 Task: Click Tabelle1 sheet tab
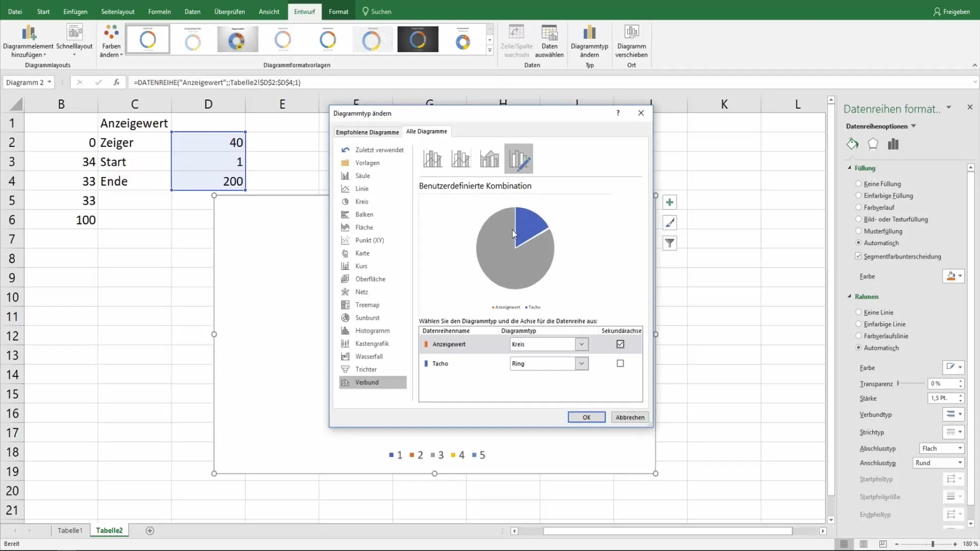click(70, 530)
